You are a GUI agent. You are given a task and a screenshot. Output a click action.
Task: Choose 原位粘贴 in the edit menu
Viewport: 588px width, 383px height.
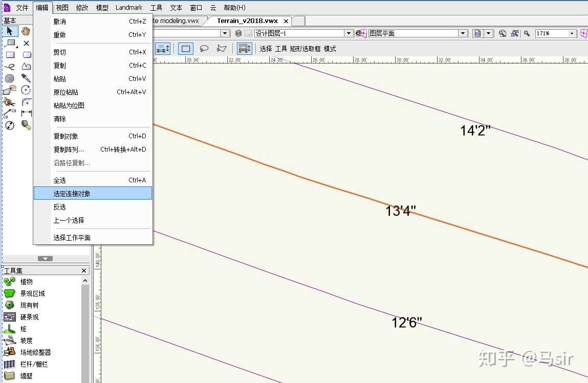tap(93, 92)
